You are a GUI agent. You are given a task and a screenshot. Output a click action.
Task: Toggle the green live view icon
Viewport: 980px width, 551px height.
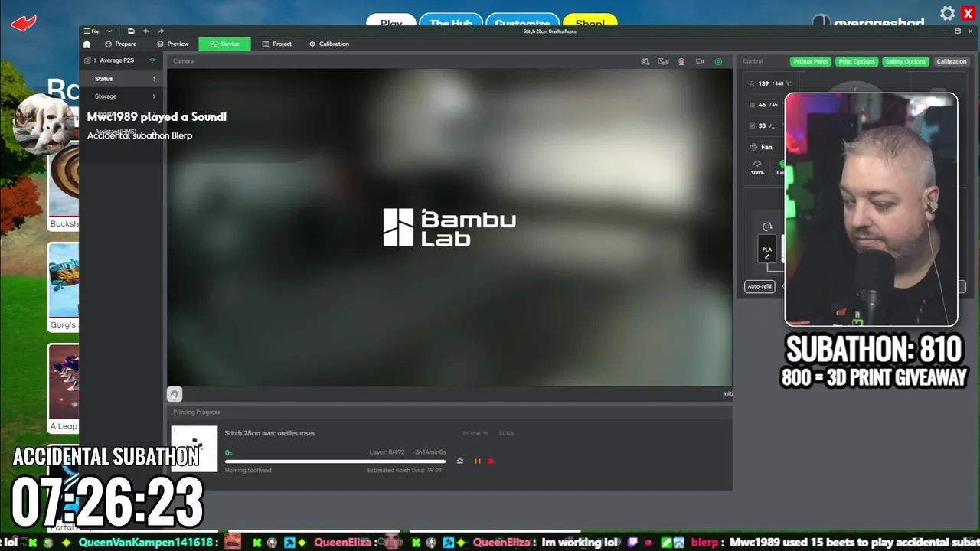tap(718, 61)
